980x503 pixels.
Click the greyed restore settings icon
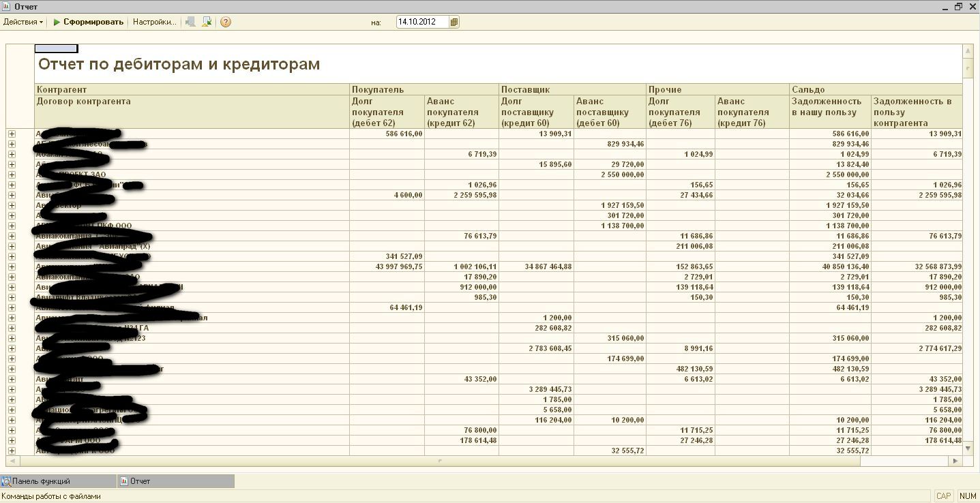190,22
